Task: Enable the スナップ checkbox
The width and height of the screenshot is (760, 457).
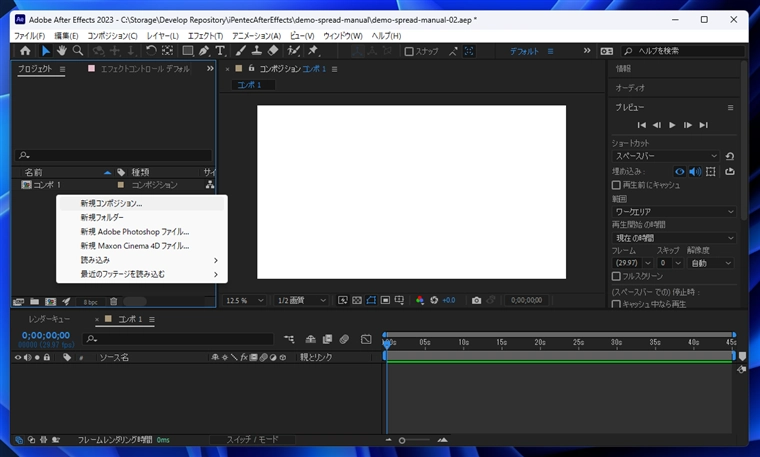Action: pyautogui.click(x=409, y=51)
